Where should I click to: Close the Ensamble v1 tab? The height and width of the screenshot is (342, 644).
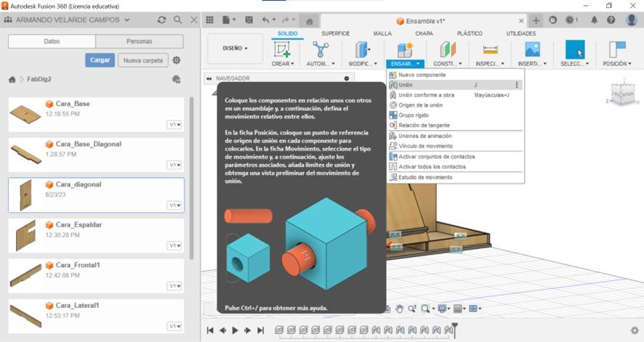(520, 21)
